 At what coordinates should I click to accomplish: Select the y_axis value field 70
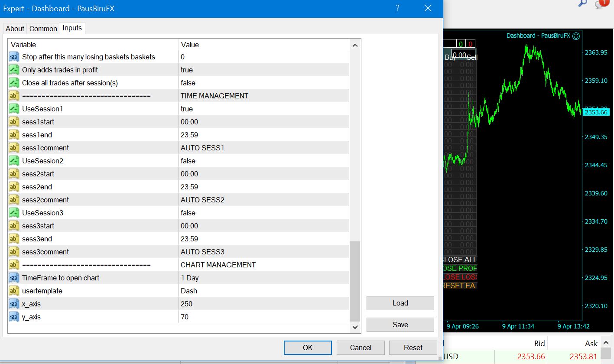[x=263, y=317]
